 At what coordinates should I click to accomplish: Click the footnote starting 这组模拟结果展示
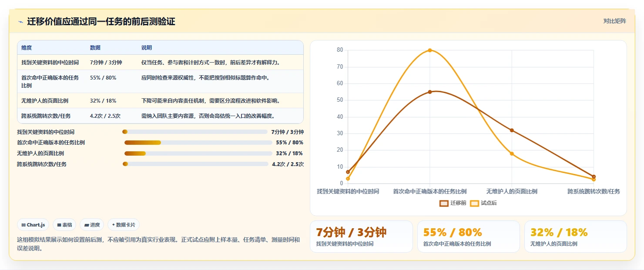158,244
